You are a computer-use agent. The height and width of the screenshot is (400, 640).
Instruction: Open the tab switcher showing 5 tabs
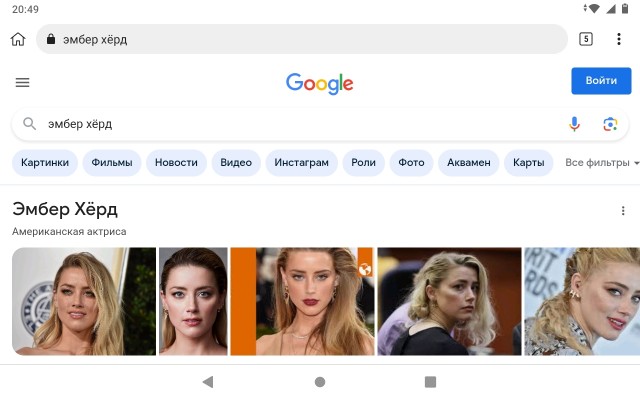tap(586, 39)
